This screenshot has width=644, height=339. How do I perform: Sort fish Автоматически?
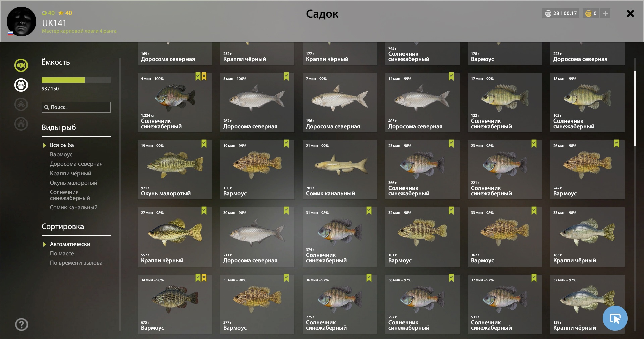70,244
